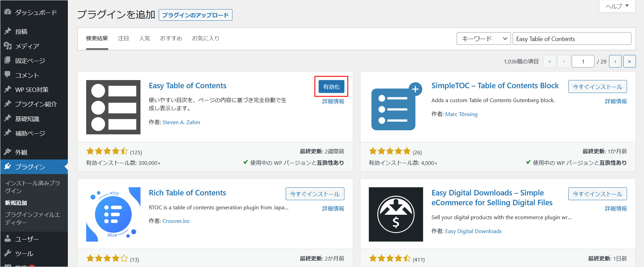Image resolution: width=644 pixels, height=267 pixels.
Task: Activate Easy Table of Contents with 有効化
Action: [x=331, y=87]
